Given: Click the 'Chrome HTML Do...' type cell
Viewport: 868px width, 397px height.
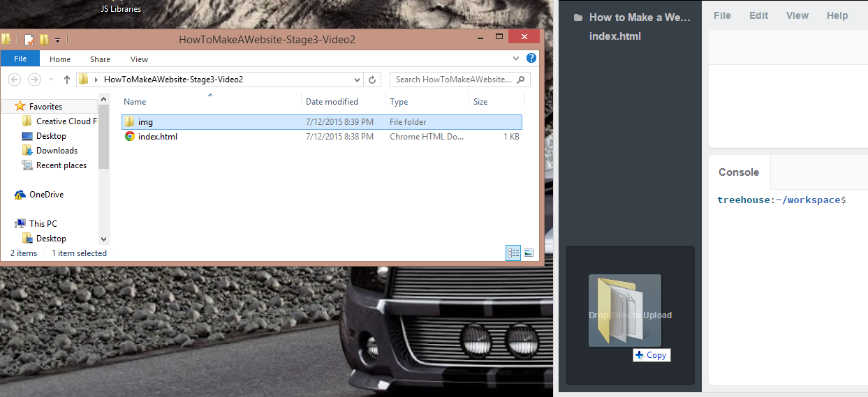Looking at the screenshot, I should pos(426,137).
